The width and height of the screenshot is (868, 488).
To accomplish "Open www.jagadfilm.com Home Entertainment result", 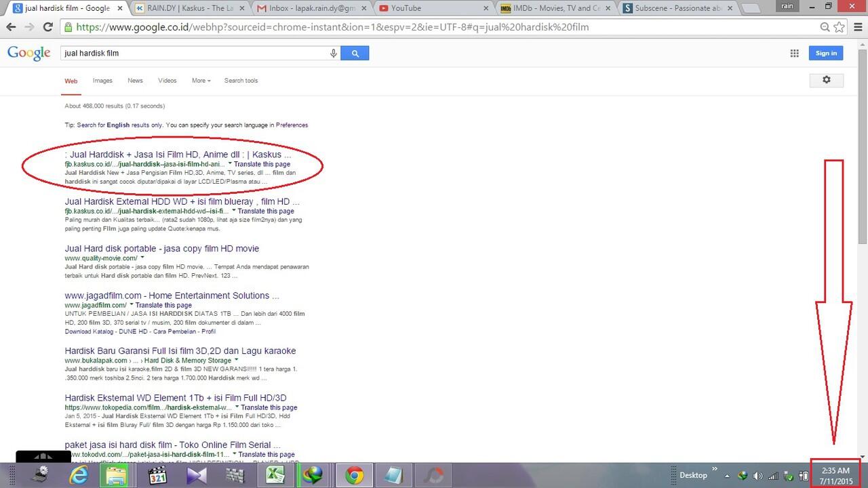I will [x=172, y=296].
